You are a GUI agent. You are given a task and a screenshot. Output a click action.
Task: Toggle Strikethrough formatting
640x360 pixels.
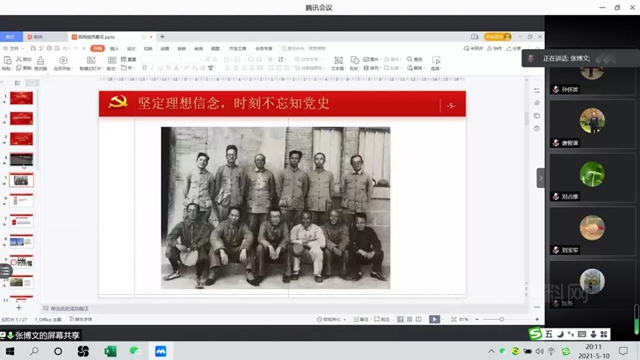[x=168, y=68]
